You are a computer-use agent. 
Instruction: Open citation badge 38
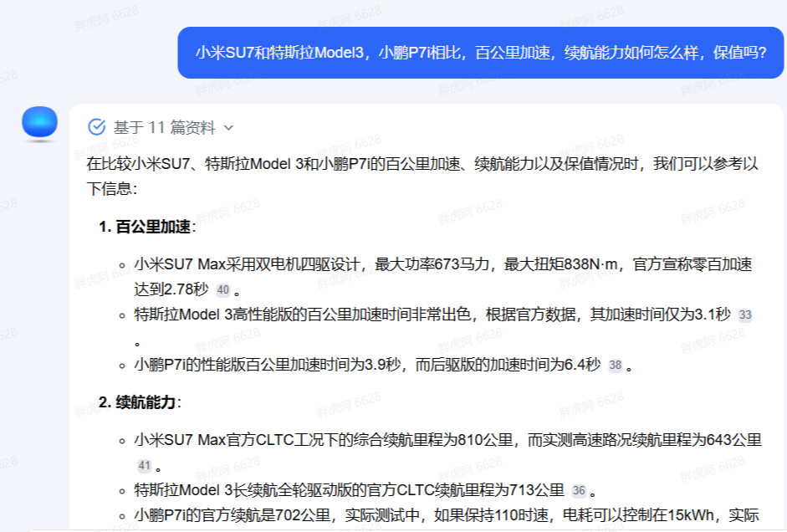(x=616, y=366)
